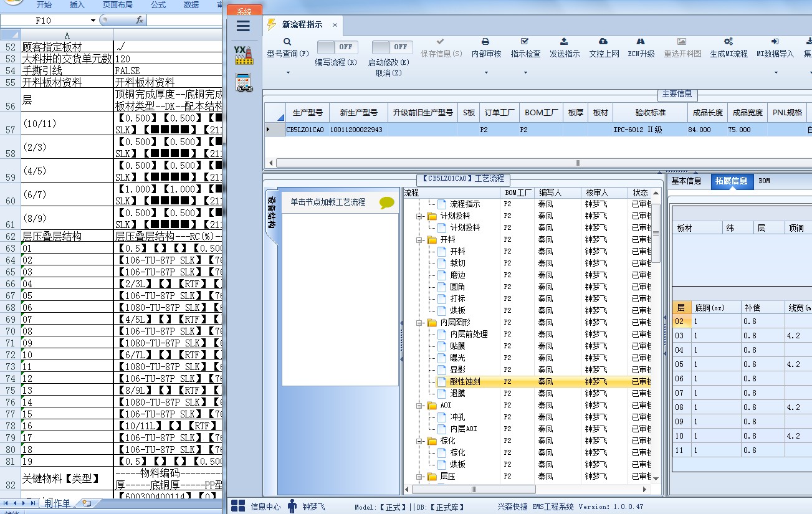Click the 取消(Z) button
Image resolution: width=812 pixels, height=514 pixels.
point(388,73)
